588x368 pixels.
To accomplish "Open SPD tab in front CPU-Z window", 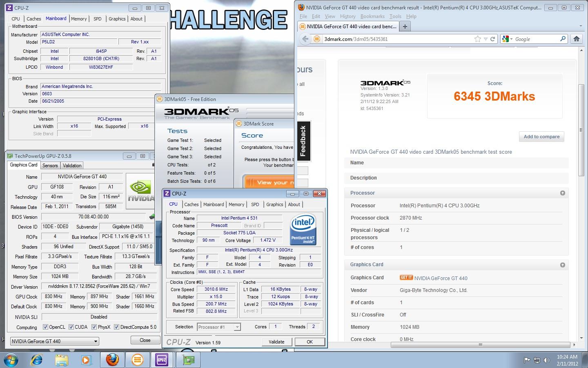I will [x=255, y=204].
